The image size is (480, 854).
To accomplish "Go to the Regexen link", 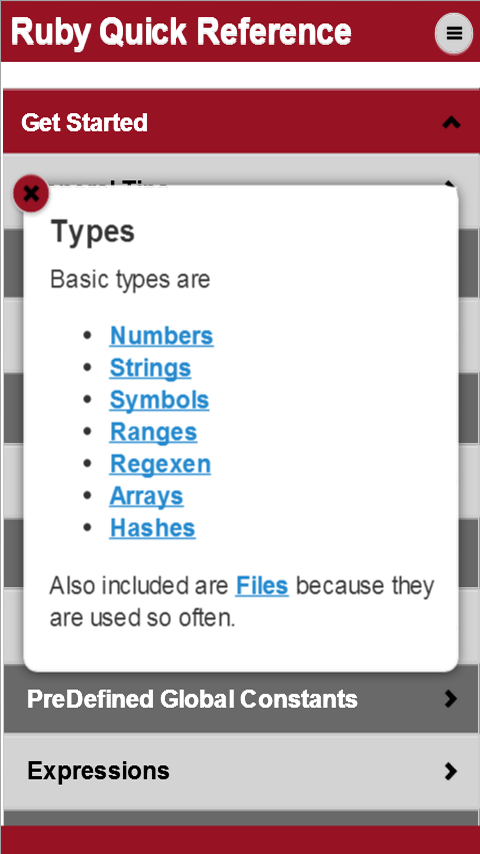I will click(160, 464).
